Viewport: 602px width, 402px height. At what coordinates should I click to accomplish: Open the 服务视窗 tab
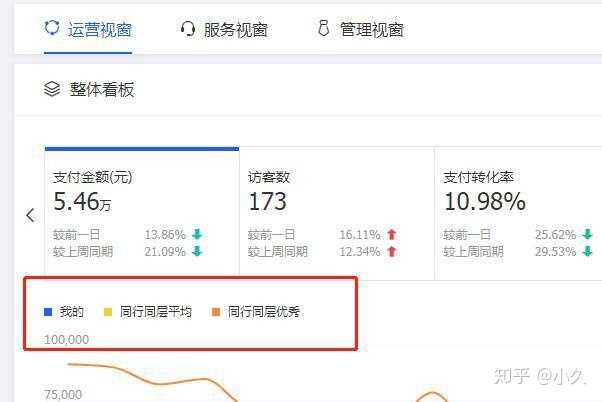(224, 30)
